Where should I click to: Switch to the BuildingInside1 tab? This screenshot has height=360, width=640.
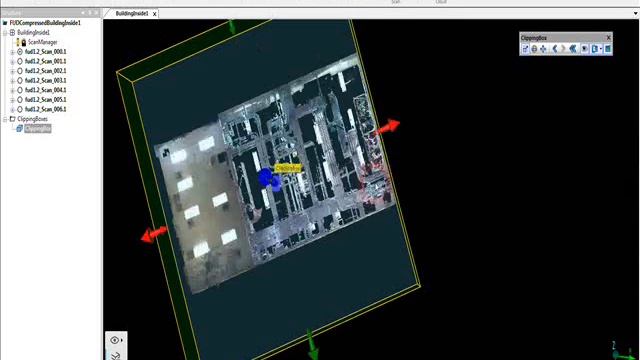[x=131, y=13]
